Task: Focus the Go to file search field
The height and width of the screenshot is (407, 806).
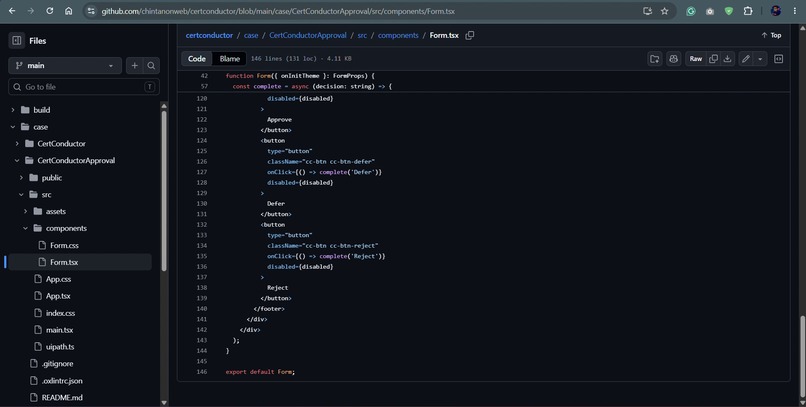Action: click(x=84, y=87)
